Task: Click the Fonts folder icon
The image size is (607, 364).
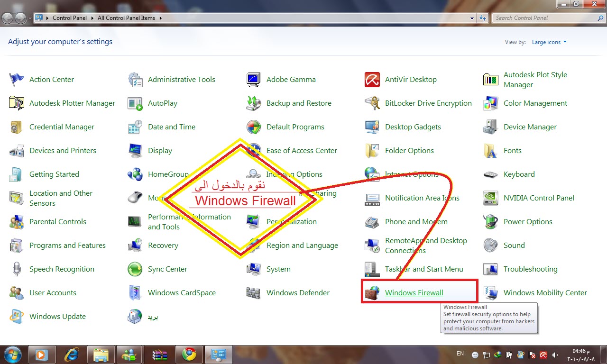Action: click(x=491, y=151)
